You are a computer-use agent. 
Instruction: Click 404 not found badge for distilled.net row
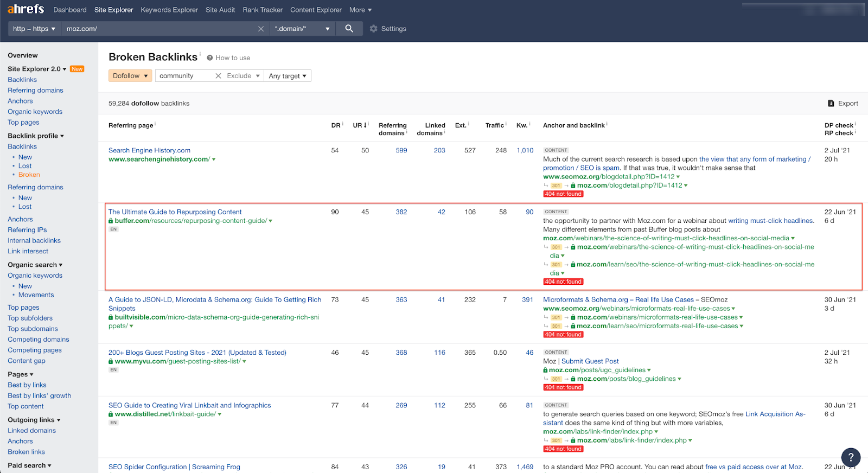[x=563, y=449]
